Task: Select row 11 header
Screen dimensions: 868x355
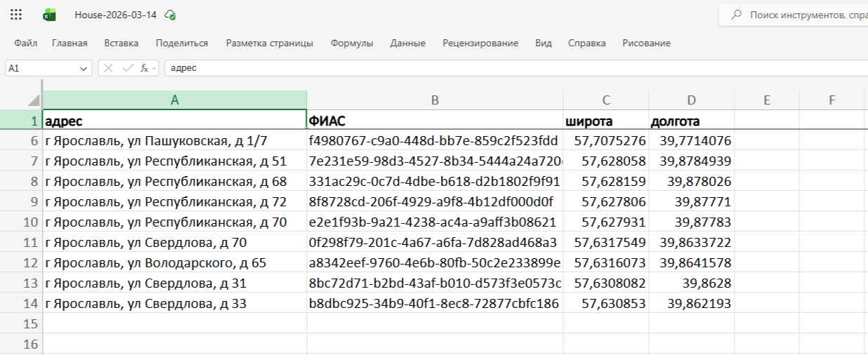Action: 21,243
